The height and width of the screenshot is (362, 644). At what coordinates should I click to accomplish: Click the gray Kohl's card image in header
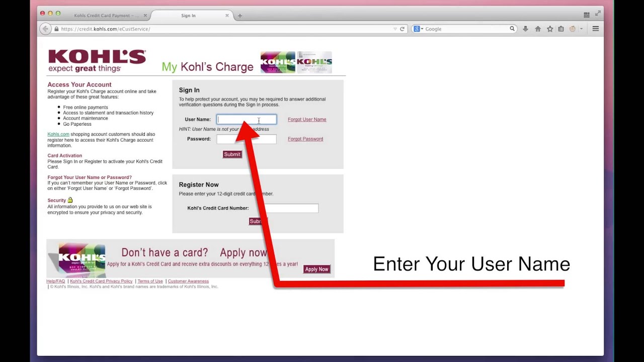tap(314, 62)
